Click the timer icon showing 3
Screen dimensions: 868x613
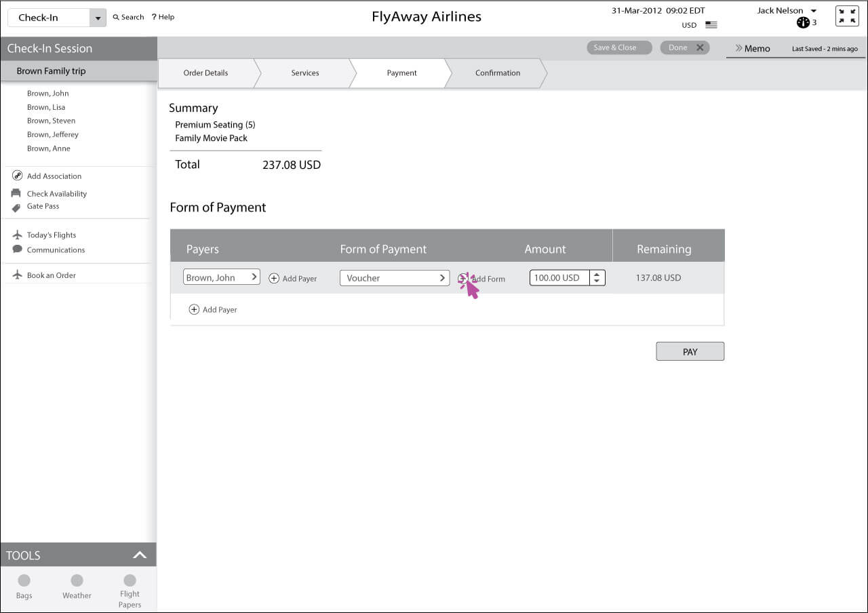pos(802,22)
